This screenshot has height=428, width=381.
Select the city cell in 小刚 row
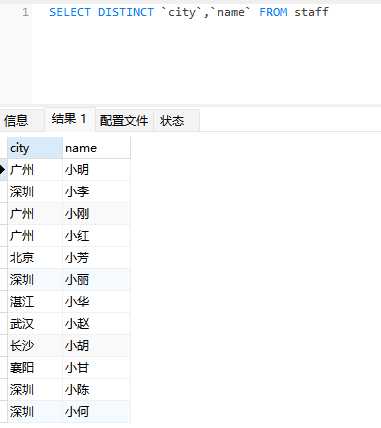[35, 214]
